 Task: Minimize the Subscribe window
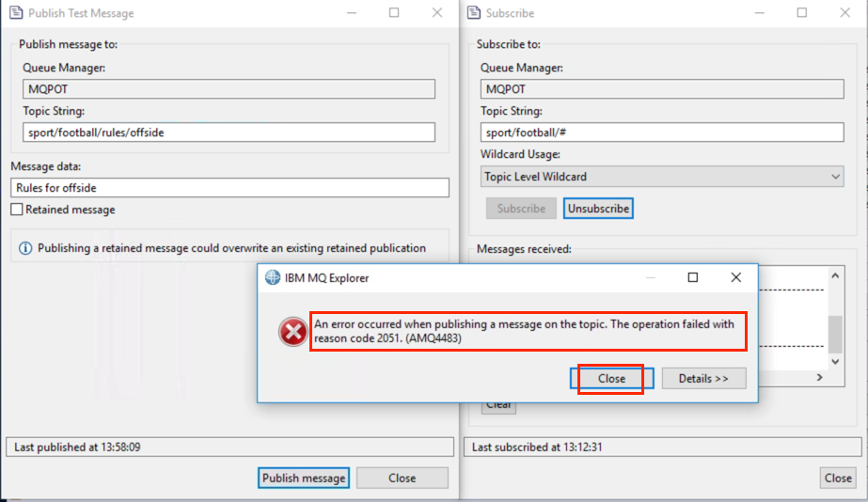tap(760, 13)
